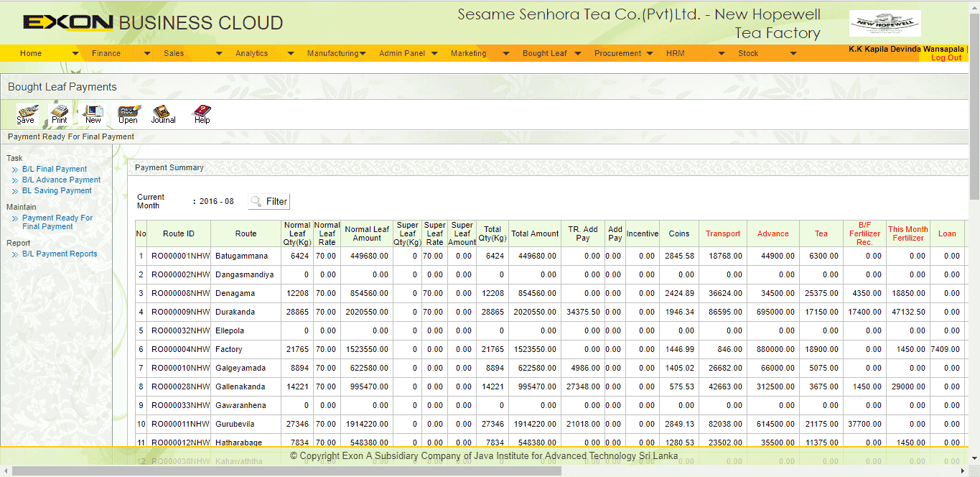
Task: Expand the Admin Panel menu dropdown
Action: pyautogui.click(x=434, y=54)
